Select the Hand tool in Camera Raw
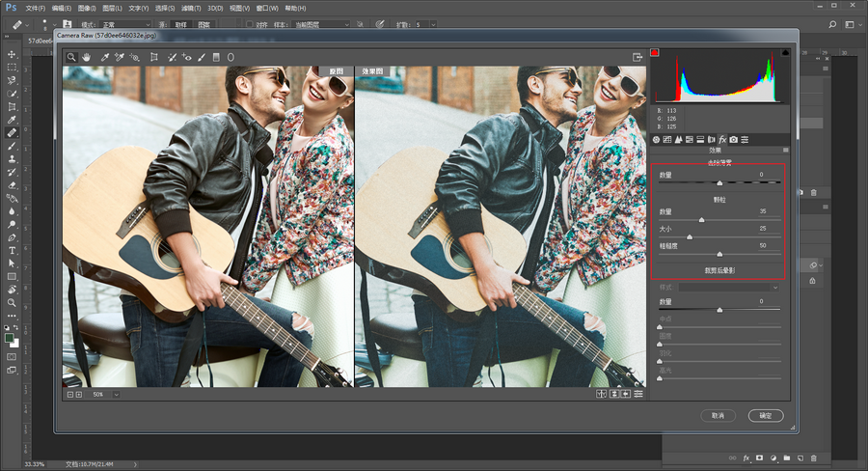The width and height of the screenshot is (868, 471). pos(86,58)
